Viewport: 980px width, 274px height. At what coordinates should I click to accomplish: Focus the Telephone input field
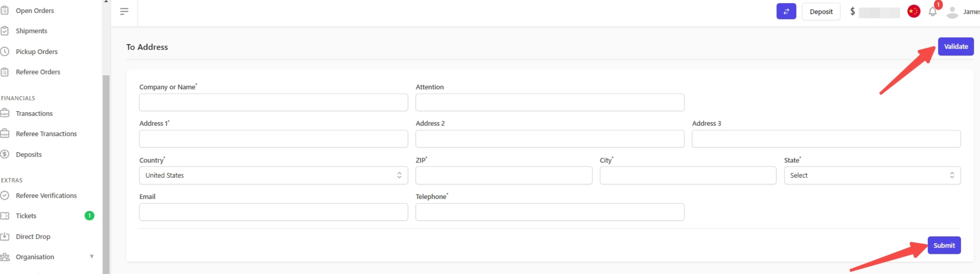[550, 212]
